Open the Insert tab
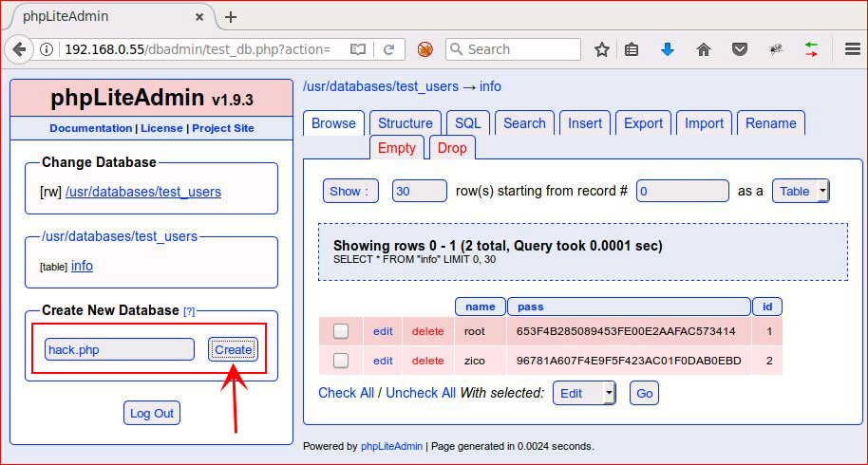The height and width of the screenshot is (465, 868). pyautogui.click(x=585, y=123)
